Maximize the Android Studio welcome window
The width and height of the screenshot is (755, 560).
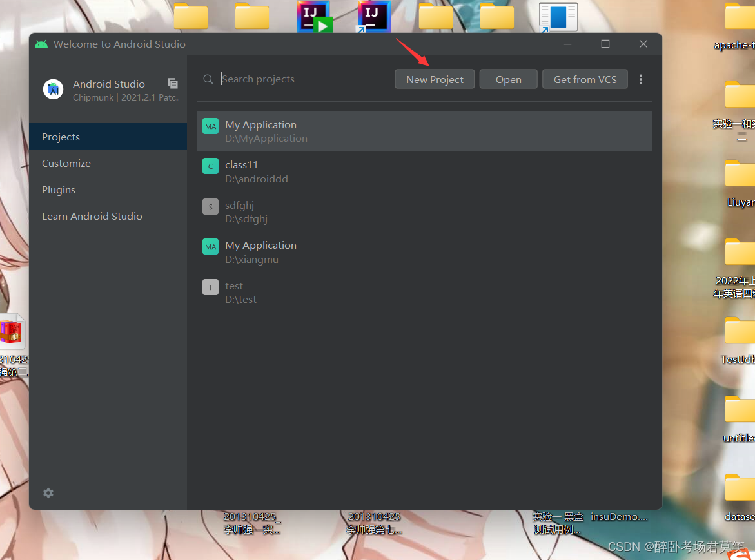(605, 44)
